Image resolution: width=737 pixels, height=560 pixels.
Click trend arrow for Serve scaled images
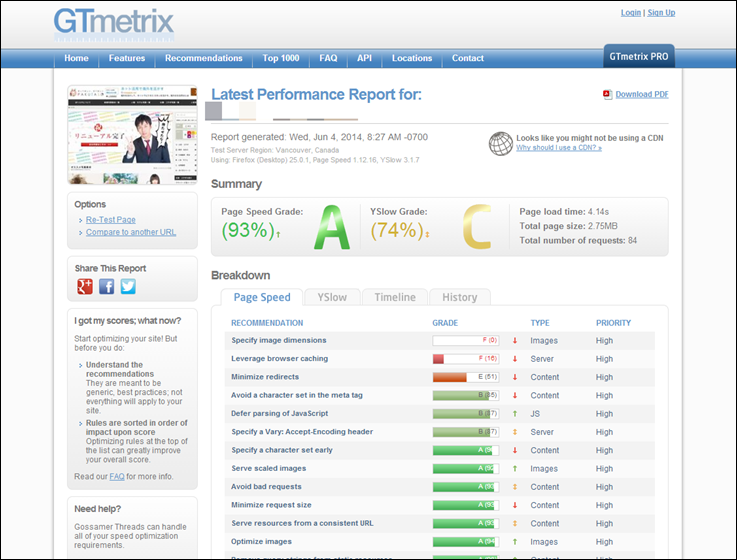515,469
